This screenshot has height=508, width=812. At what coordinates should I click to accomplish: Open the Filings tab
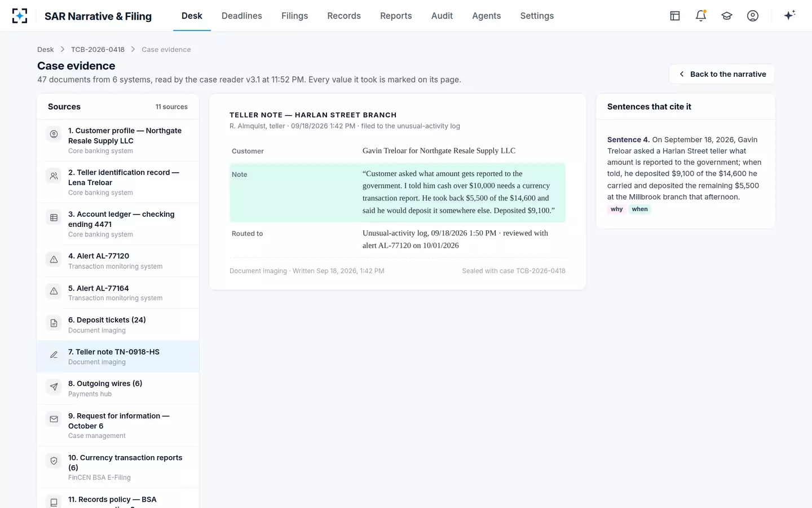[x=295, y=16]
